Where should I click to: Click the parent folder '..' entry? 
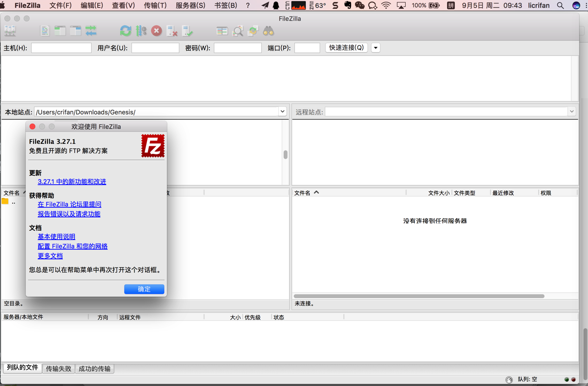[14, 202]
